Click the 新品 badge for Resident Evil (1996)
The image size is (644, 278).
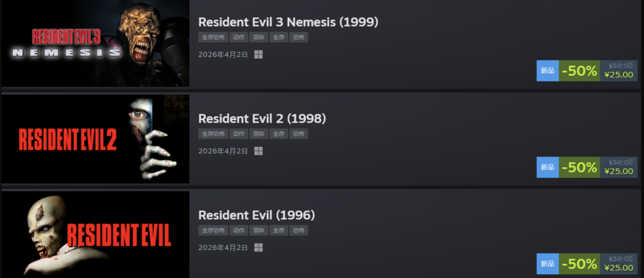coord(547,264)
